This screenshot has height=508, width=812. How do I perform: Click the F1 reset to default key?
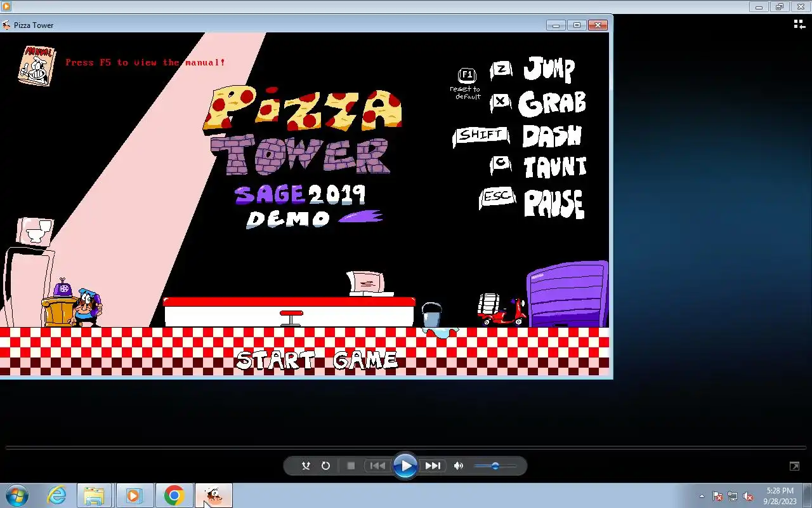coord(467,75)
